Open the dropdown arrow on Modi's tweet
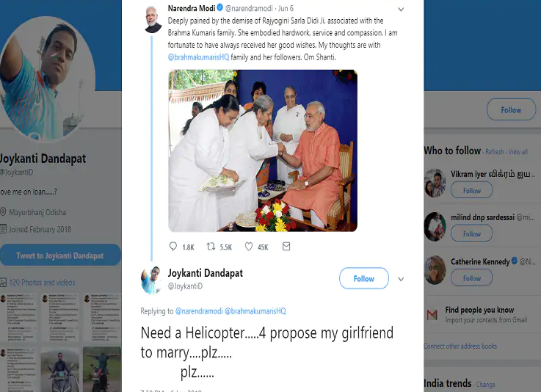The width and height of the screenshot is (541, 392). (400, 10)
